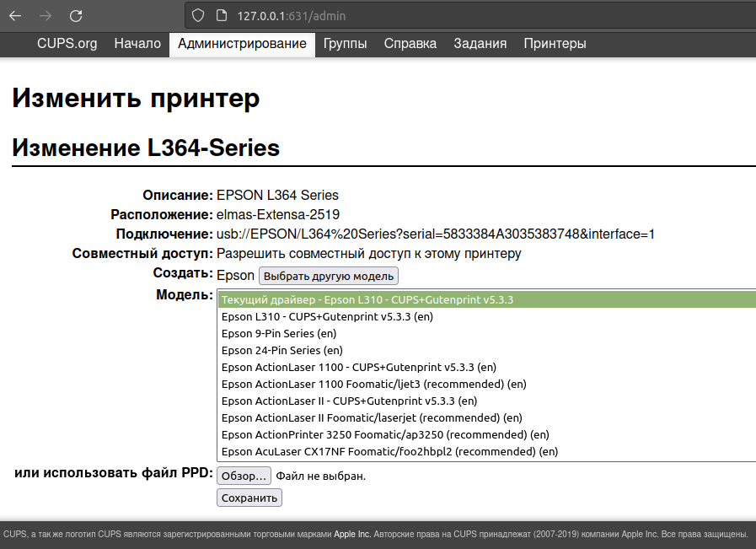Screen dimensions: 756x549
Task: Click the Создать: label
Action: 183,273
